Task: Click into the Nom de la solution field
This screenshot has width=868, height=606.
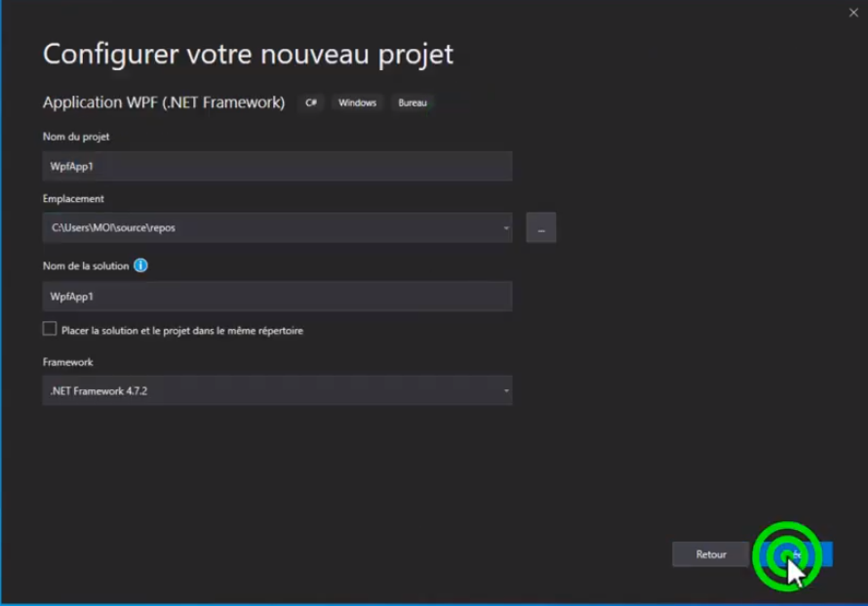Action: 277,296
